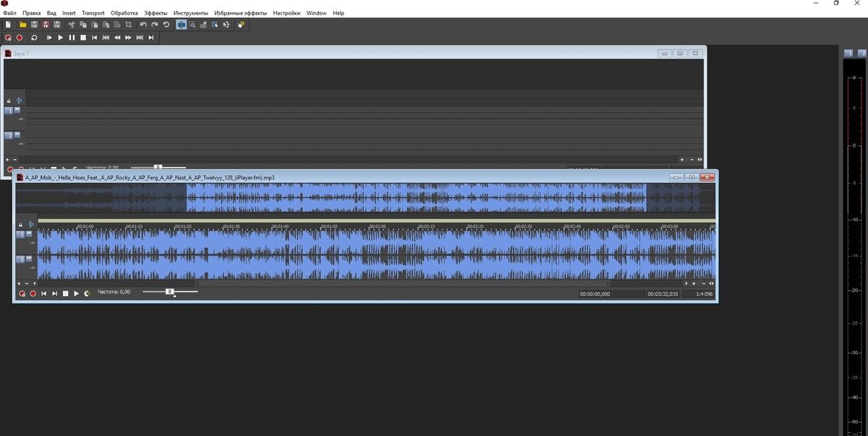Open the Правка menu

pyautogui.click(x=32, y=13)
